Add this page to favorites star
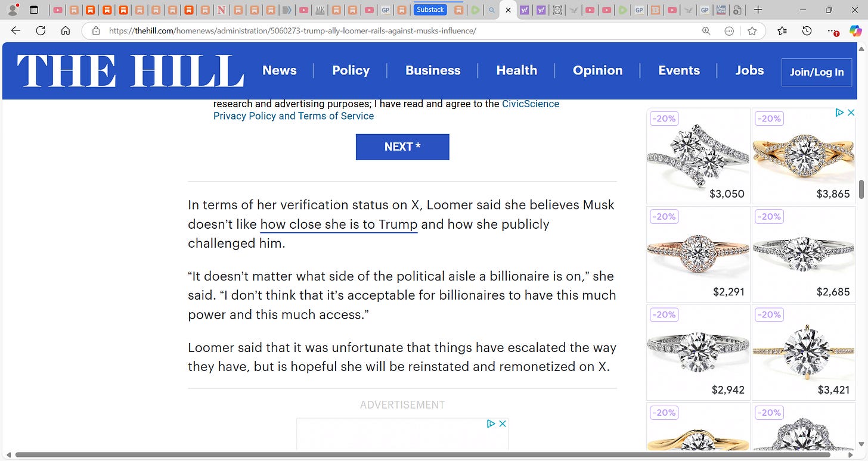The image size is (868, 461). point(752,31)
